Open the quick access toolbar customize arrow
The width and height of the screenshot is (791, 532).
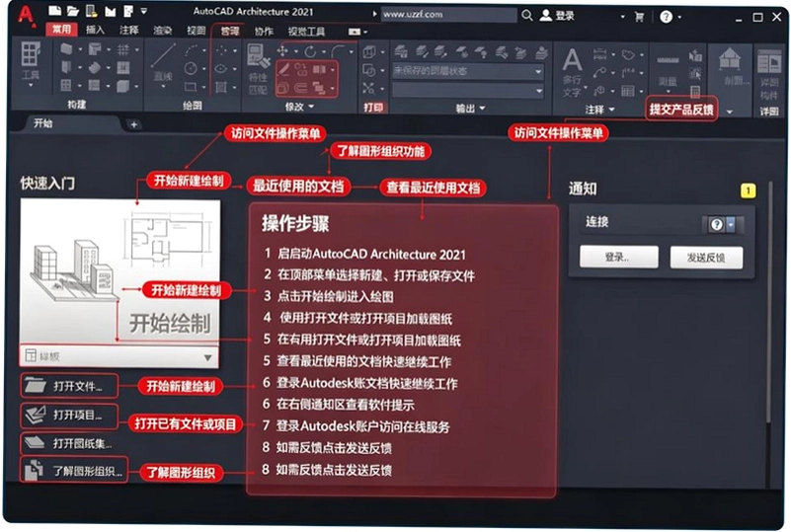click(x=144, y=11)
